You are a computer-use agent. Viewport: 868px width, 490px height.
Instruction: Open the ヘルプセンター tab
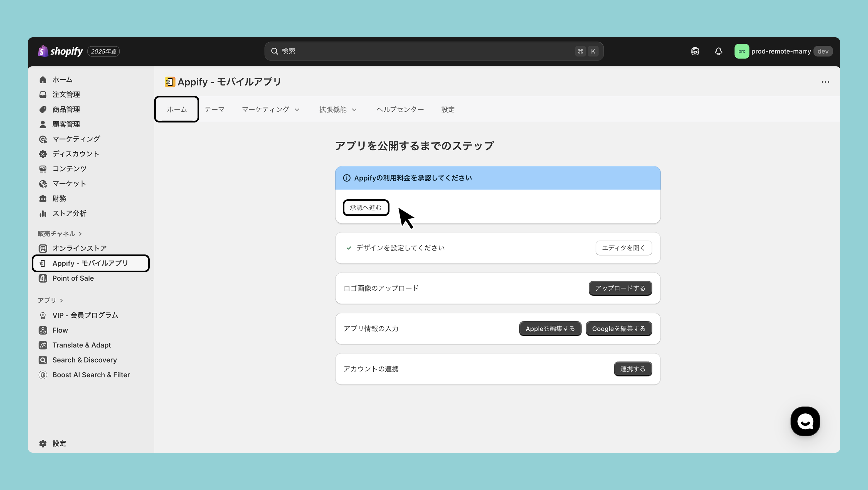pyautogui.click(x=400, y=110)
